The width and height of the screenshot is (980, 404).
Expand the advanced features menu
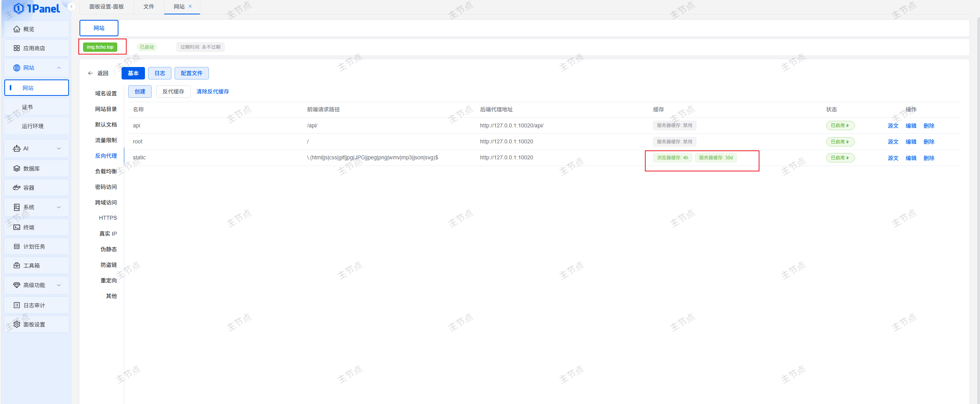coord(59,285)
